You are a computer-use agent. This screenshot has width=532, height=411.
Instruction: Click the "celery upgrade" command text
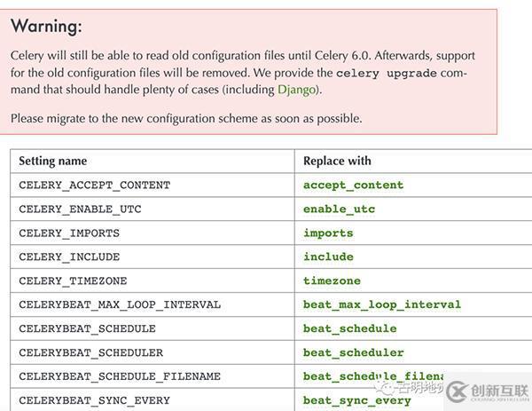[x=387, y=74]
